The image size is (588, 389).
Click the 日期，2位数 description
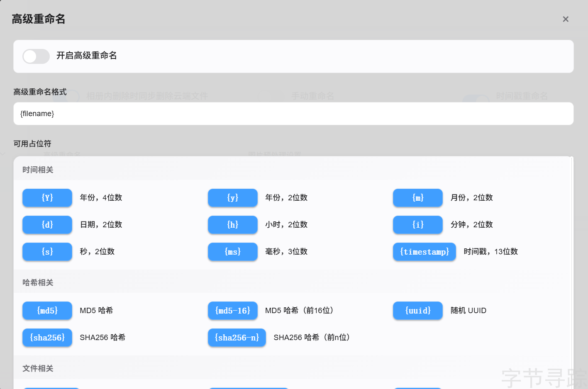101,225
